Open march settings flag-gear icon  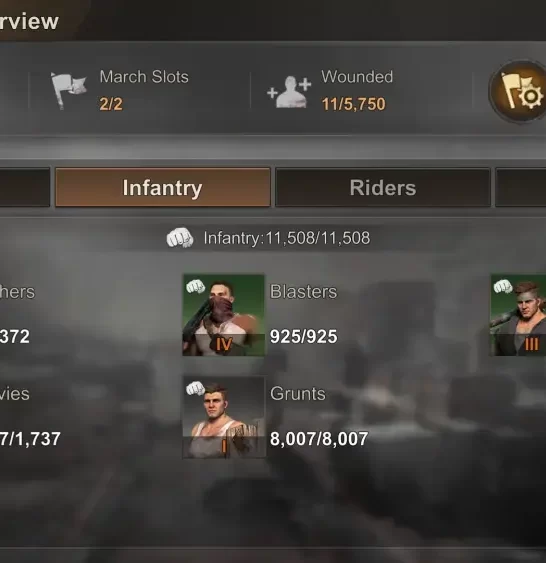pos(519,92)
